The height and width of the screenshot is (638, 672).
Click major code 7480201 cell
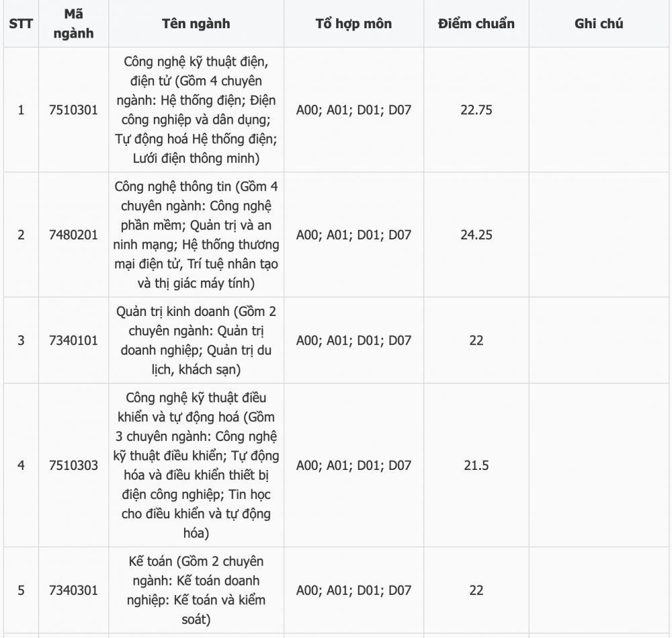74,235
